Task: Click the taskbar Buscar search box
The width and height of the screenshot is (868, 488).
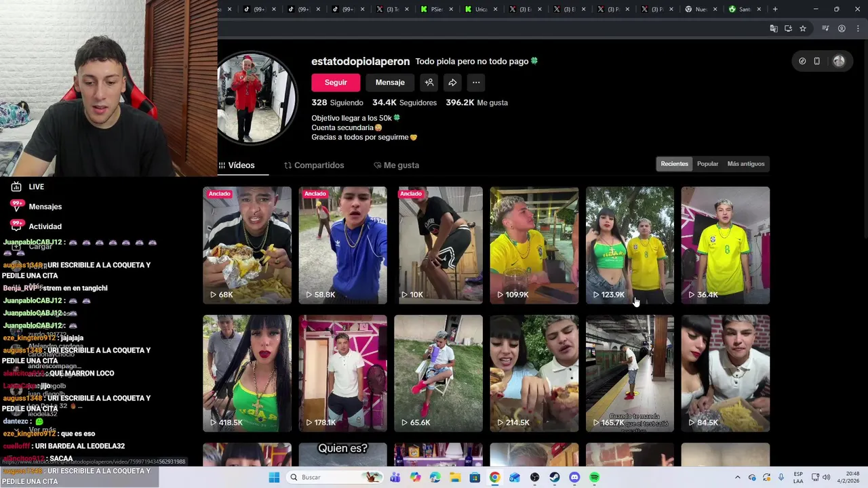Action: pyautogui.click(x=334, y=477)
